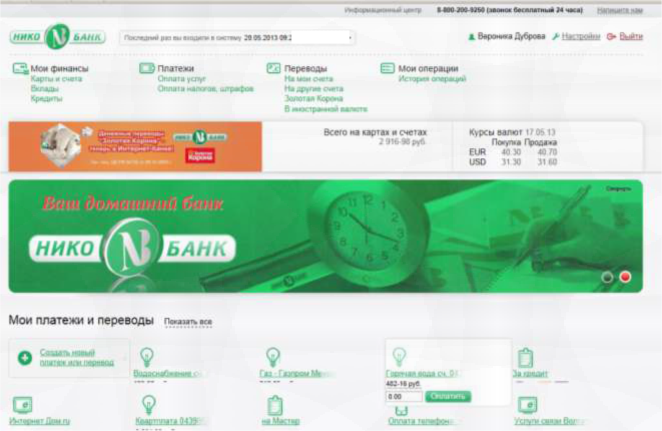This screenshot has width=662, height=431.
Task: Open Оплата налогов, штрафов
Action: tap(206, 89)
